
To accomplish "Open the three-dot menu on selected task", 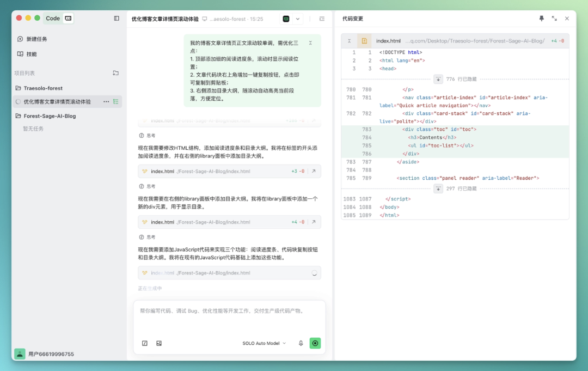I will 106,102.
